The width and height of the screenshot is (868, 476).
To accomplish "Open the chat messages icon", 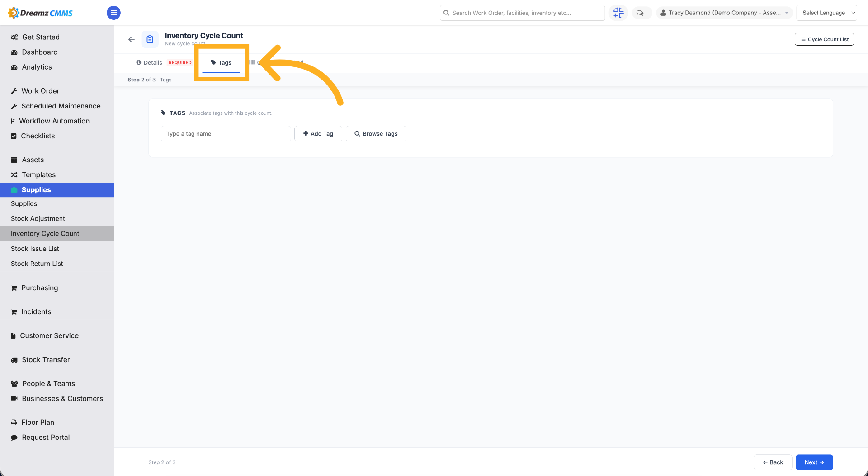I will pos(640,13).
